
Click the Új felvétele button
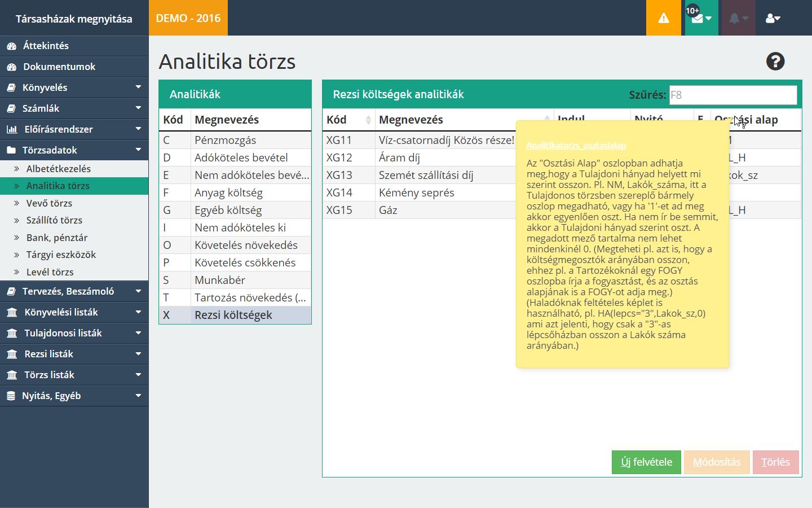click(x=646, y=462)
